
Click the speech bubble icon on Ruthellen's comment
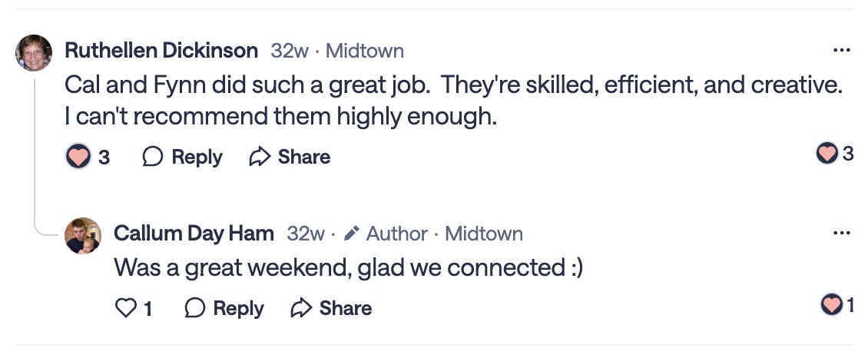tap(154, 157)
